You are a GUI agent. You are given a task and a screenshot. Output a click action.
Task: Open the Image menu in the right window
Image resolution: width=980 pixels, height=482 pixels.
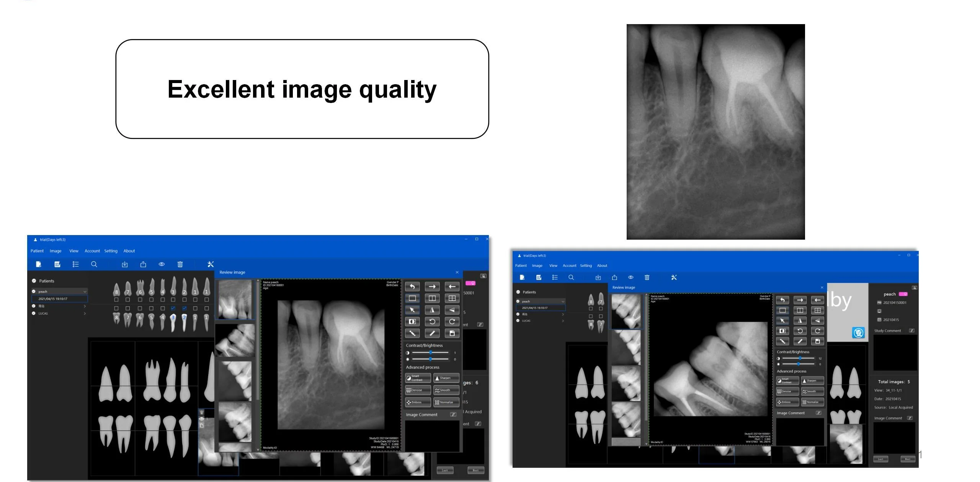coord(537,265)
